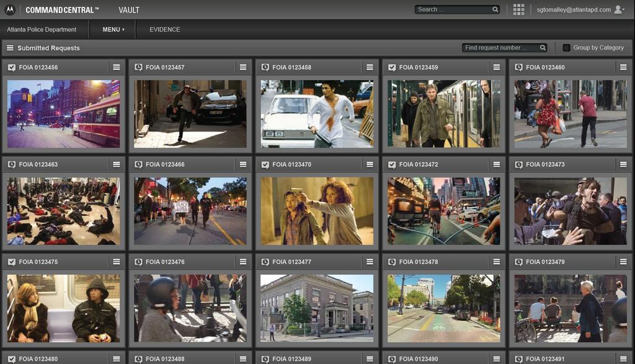Viewport: 635px width, 364px height.
Task: Expand the options menu for FOIA 0123463
Action: 117,164
